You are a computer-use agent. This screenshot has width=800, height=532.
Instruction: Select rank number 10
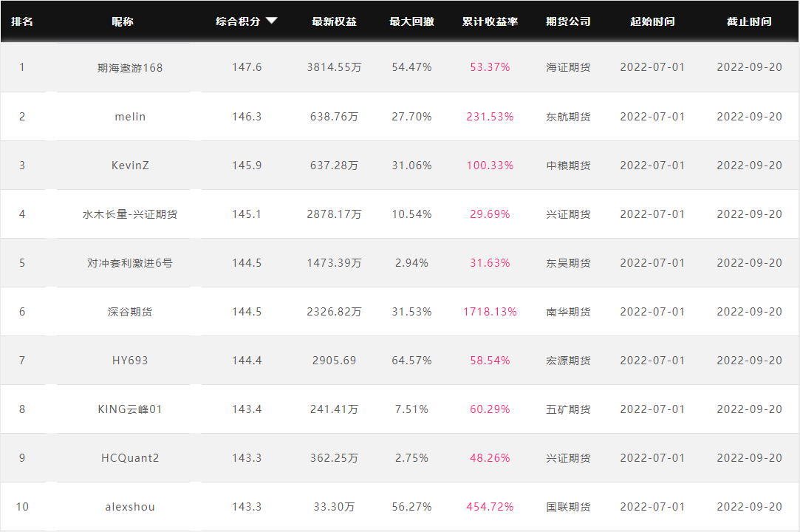22,507
